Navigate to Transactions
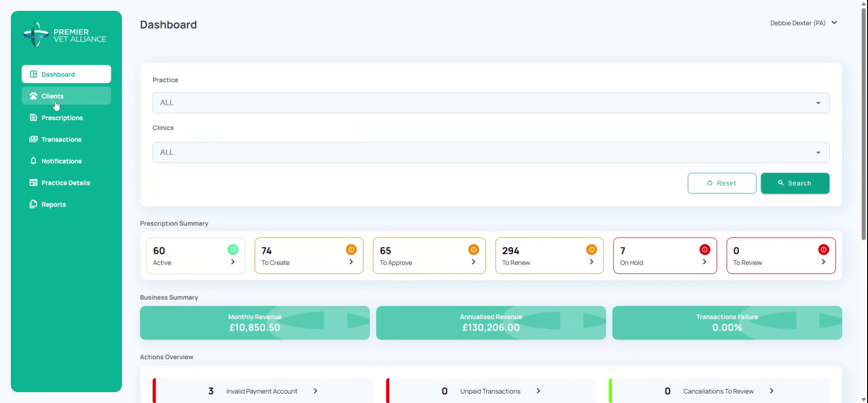The image size is (868, 403). (x=66, y=139)
